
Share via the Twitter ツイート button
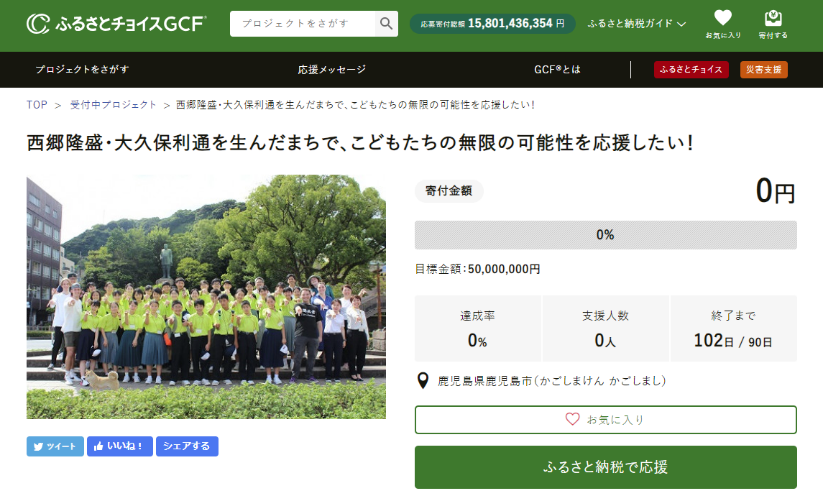click(x=55, y=446)
